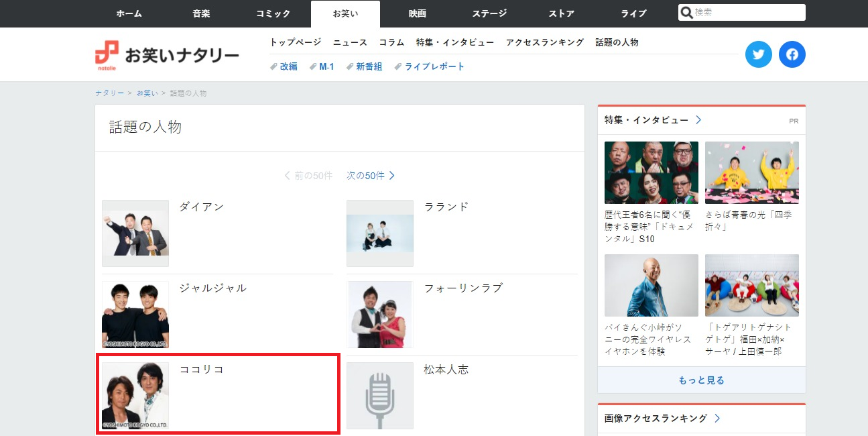Open the ドキュメンタル S10 article thumbnail
Screen dimensions: 868x436
coord(652,172)
